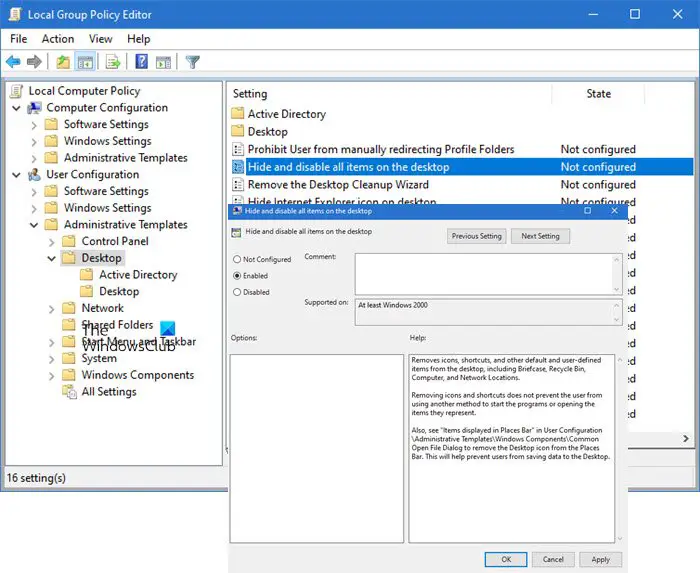This screenshot has width=700, height=573.
Task: Open the View menu
Action: [x=100, y=39]
